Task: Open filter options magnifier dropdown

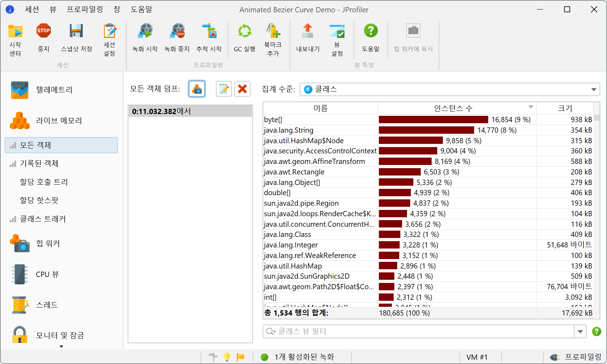Action: [271, 331]
